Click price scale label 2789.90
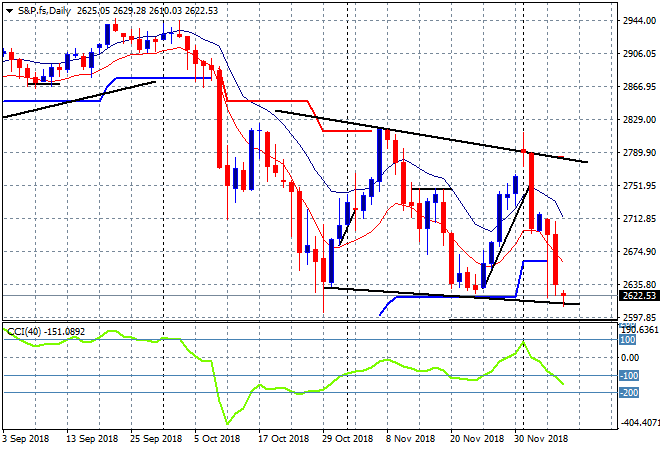The width and height of the screenshot is (660, 450). [x=639, y=152]
